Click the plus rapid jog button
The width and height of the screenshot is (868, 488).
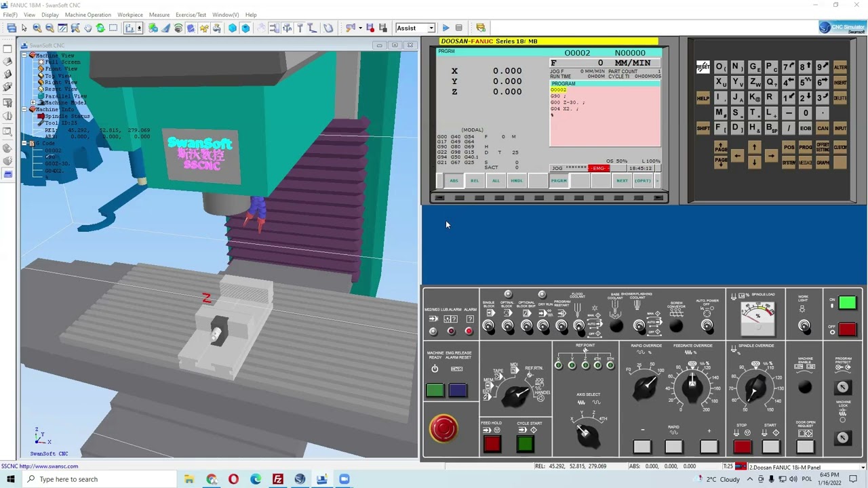[x=709, y=447]
